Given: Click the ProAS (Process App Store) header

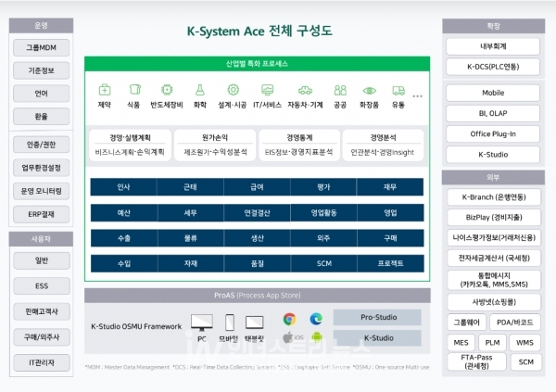Looking at the screenshot, I should 258,295.
